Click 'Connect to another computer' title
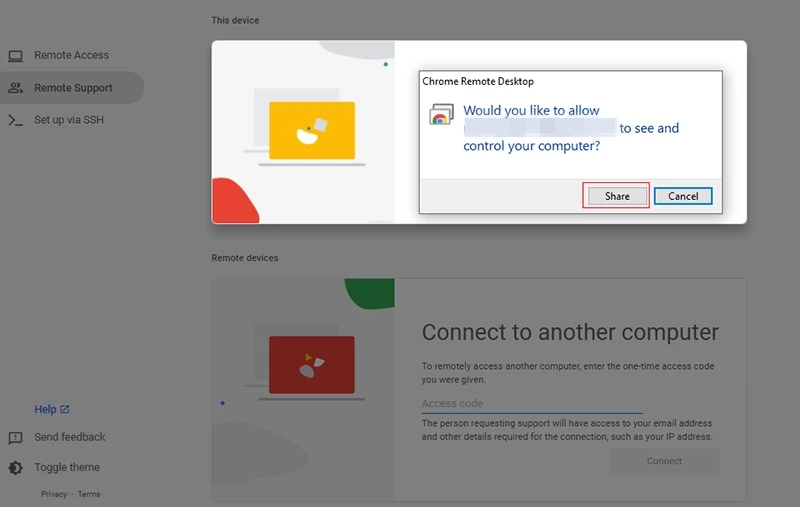 coord(570,332)
